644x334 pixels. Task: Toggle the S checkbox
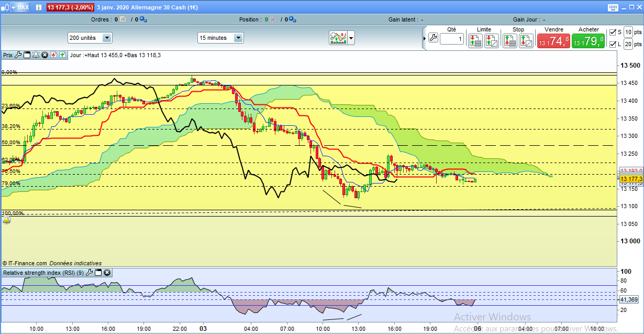pyautogui.click(x=613, y=32)
